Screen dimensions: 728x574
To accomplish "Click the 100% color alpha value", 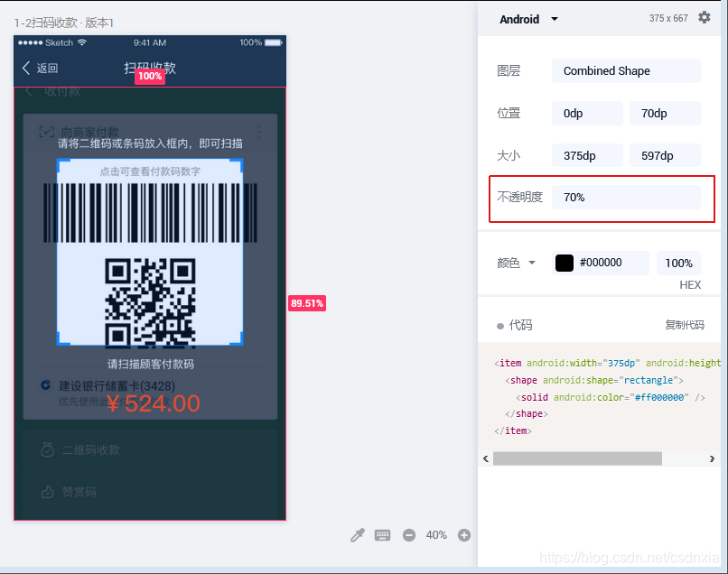I will click(x=679, y=264).
